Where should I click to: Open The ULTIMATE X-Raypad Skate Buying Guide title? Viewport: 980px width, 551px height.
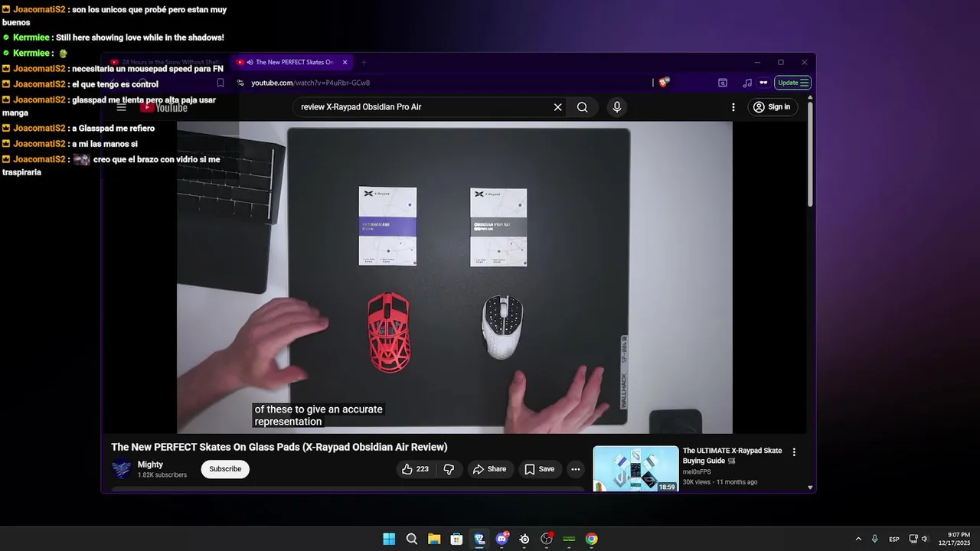733,456
